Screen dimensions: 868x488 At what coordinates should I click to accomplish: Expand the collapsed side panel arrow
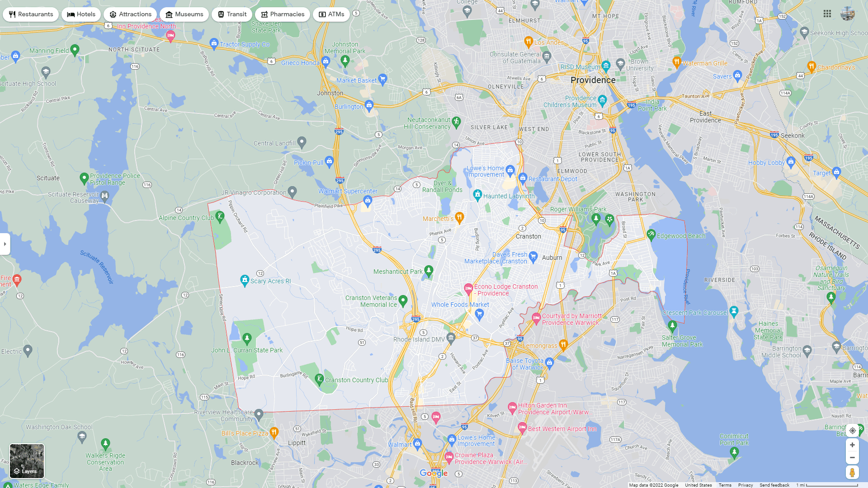[x=5, y=244]
